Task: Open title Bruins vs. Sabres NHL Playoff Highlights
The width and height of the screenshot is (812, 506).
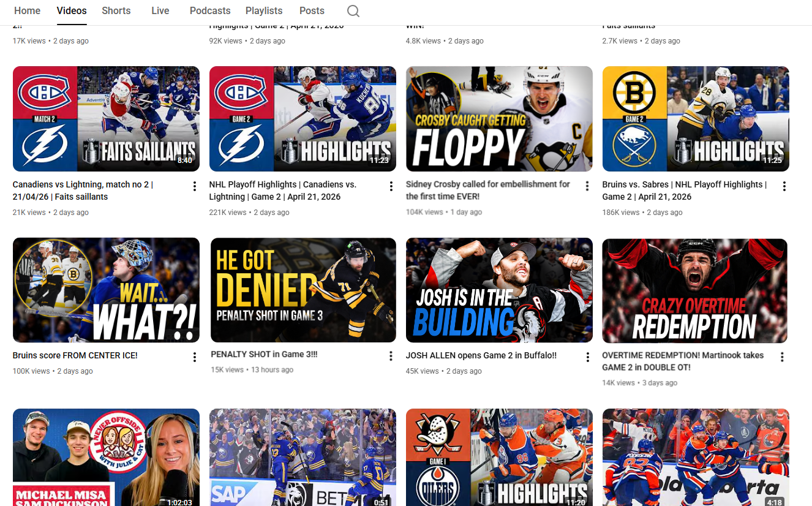Action: tap(685, 191)
